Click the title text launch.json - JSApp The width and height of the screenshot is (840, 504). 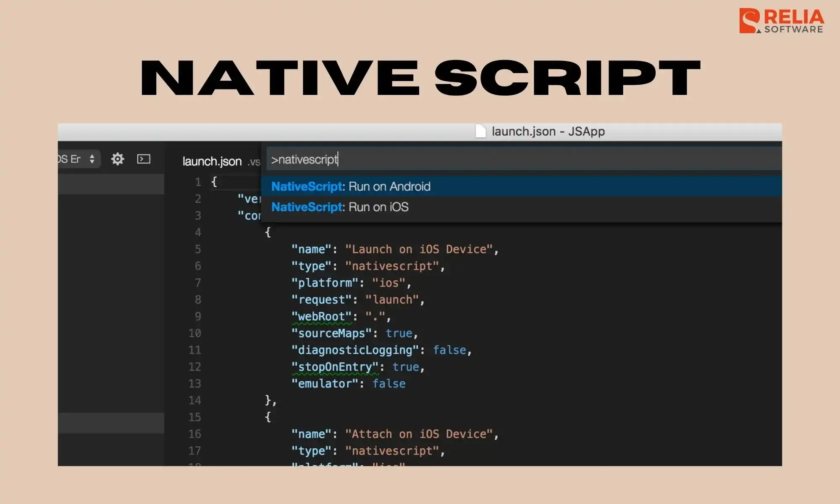coord(548,131)
